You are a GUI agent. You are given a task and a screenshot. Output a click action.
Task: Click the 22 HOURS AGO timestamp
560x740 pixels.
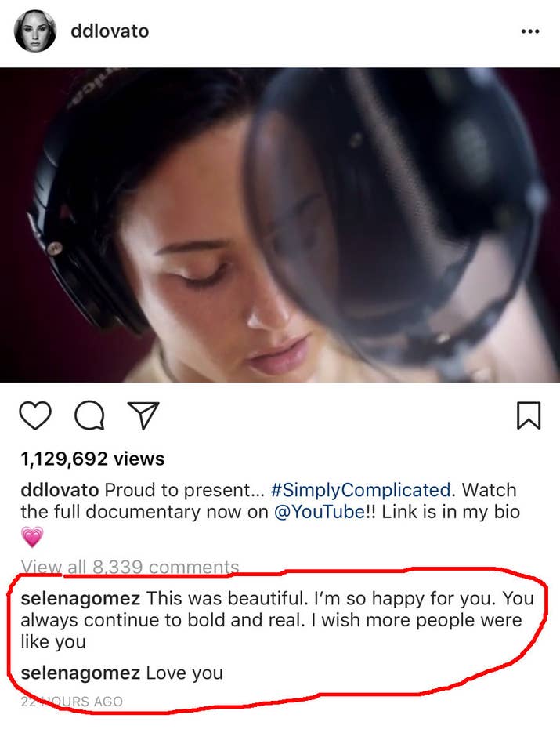click(72, 702)
